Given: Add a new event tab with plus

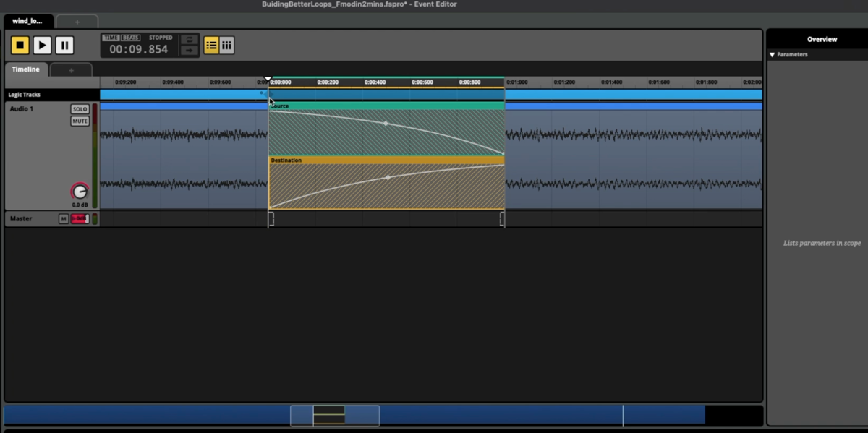Looking at the screenshot, I should [x=77, y=22].
